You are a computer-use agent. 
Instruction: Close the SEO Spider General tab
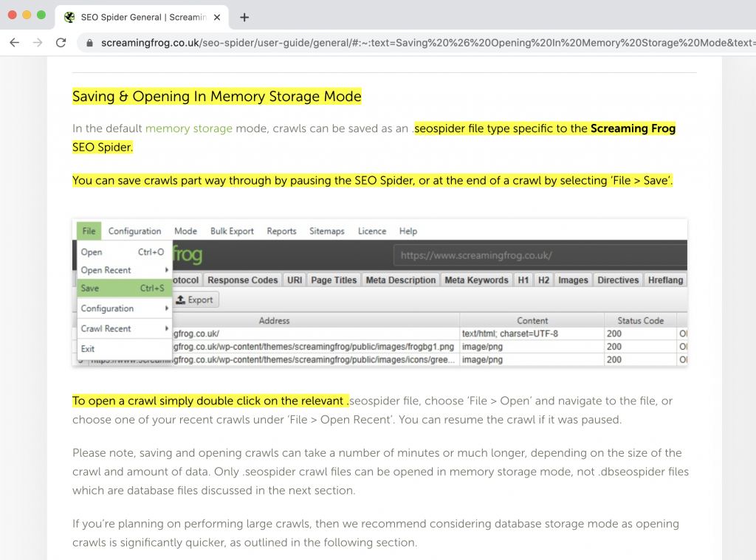coord(219,17)
